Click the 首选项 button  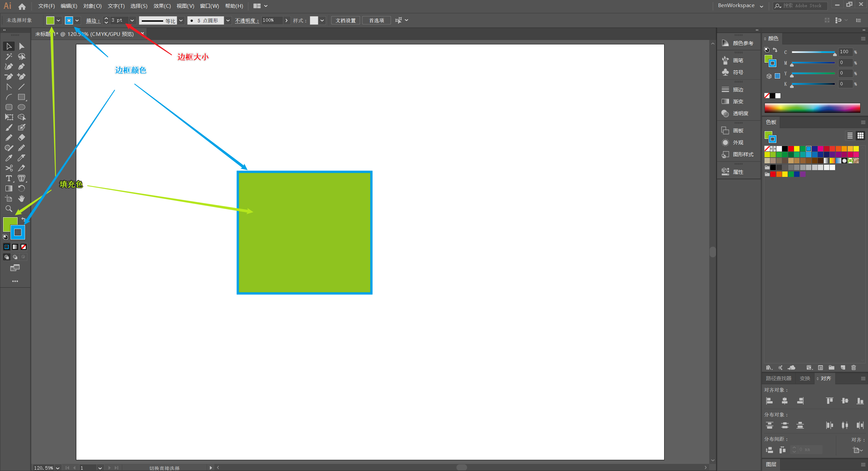tap(376, 20)
